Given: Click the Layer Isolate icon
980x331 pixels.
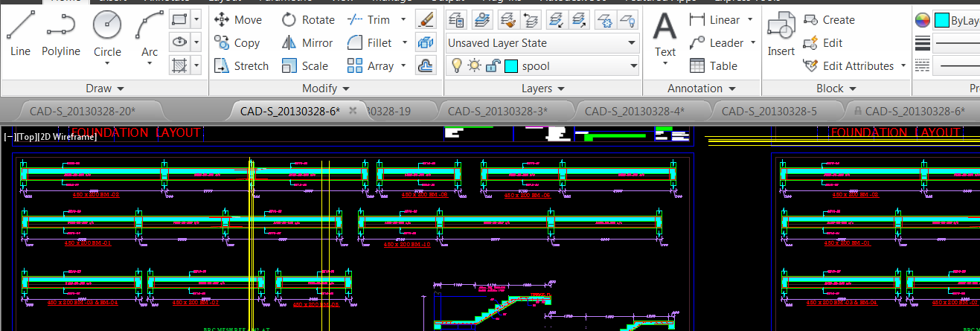Looking at the screenshot, I should pos(557,19).
